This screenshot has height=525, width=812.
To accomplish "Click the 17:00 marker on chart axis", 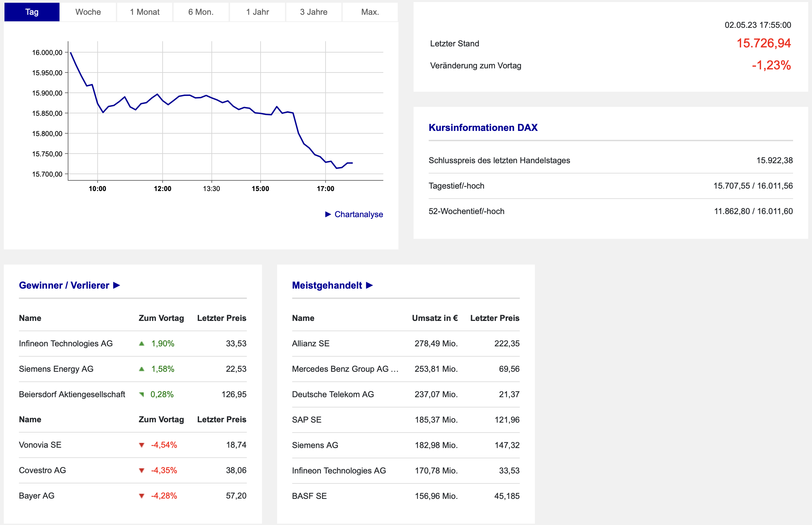I will click(x=325, y=189).
